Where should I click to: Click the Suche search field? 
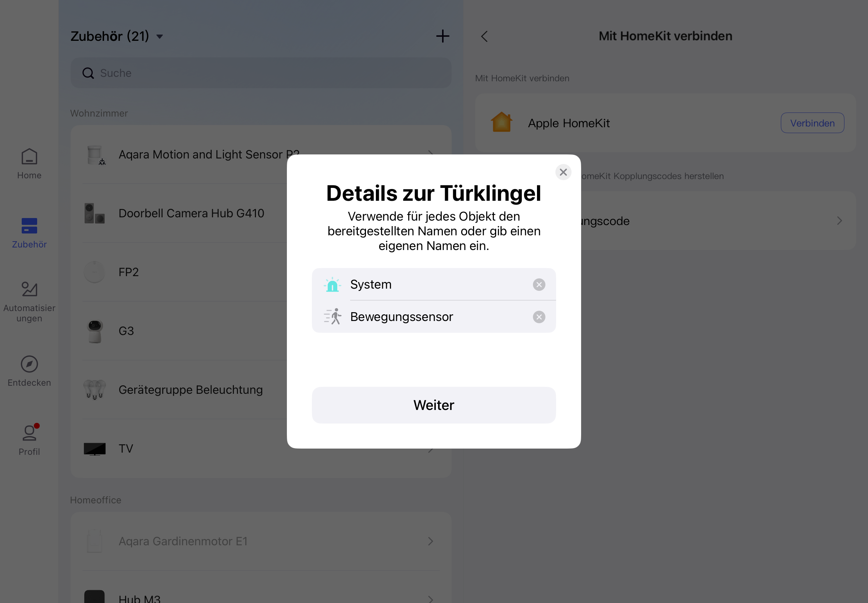[261, 73]
